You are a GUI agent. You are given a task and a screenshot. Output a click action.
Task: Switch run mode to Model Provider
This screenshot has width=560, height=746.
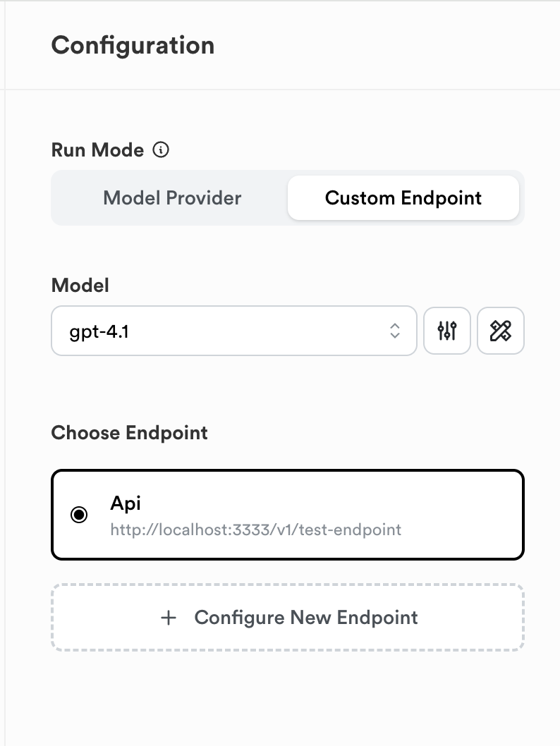pos(172,198)
